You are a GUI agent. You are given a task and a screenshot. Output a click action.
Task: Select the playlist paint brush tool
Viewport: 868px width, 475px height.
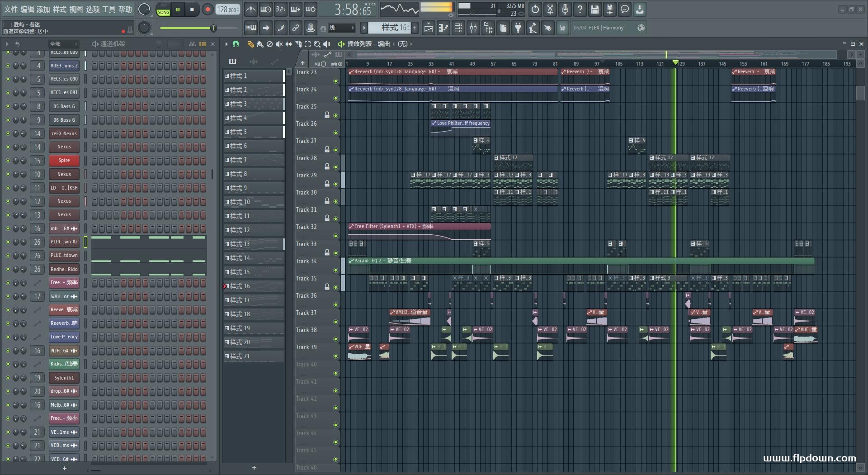260,44
